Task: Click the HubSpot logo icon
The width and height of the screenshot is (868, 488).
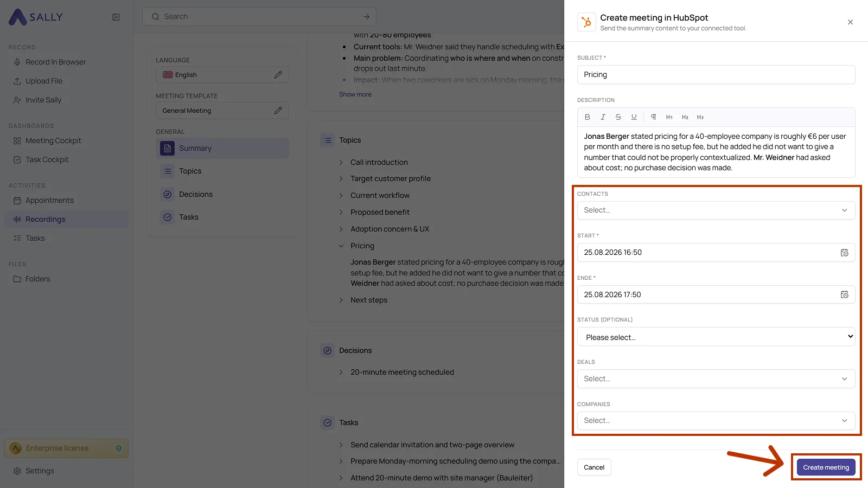Action: 586,22
